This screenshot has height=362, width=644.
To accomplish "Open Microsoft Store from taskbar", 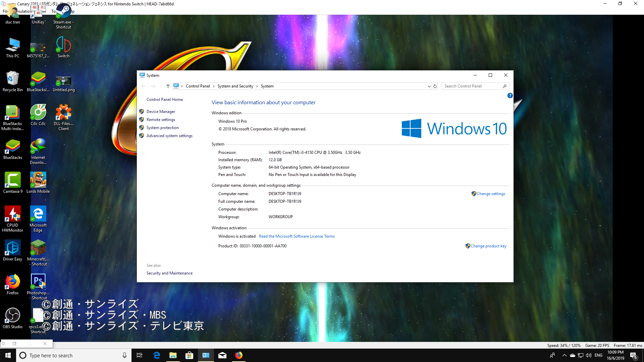I will [189, 355].
